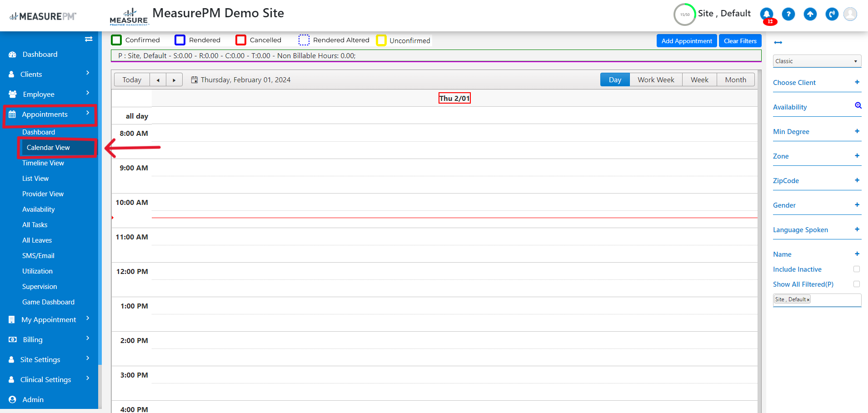This screenshot has height=413, width=868.
Task: Select Calendar View in sidebar
Action: (x=48, y=148)
